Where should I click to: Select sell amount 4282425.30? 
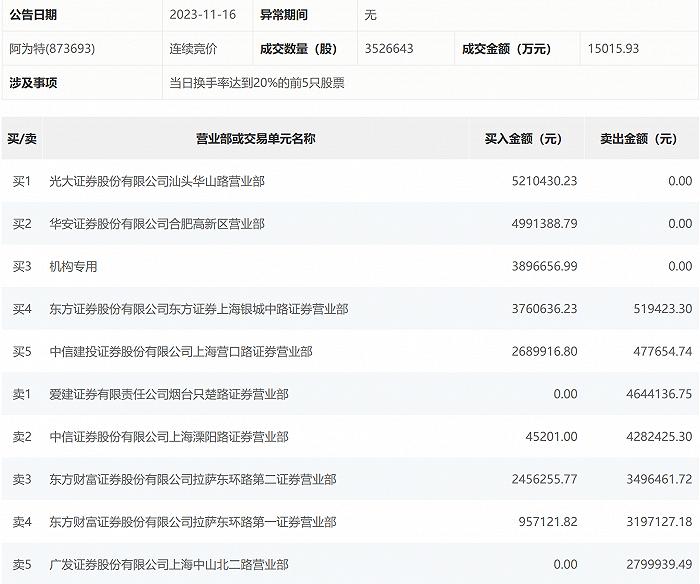[x=659, y=437]
